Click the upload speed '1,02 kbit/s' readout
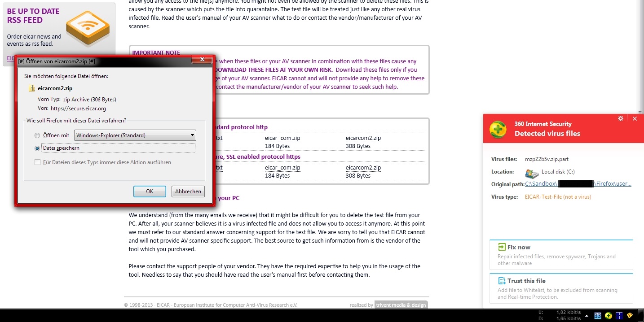644x322 pixels. pos(569,312)
